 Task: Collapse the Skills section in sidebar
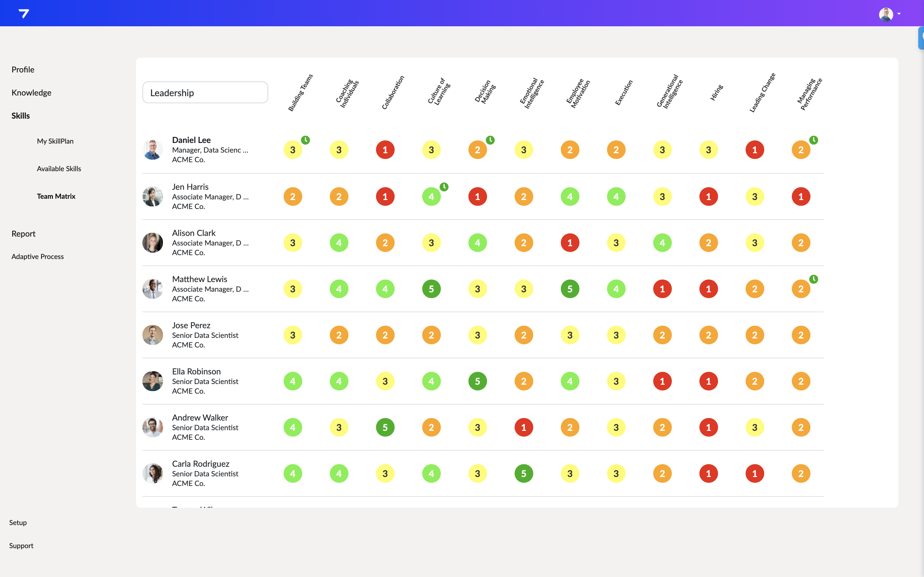pos(21,116)
